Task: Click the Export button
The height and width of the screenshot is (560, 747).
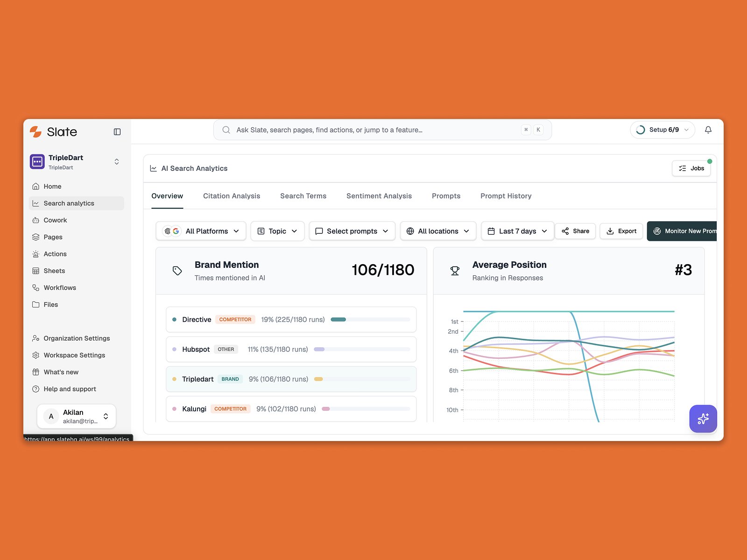Action: point(621,231)
